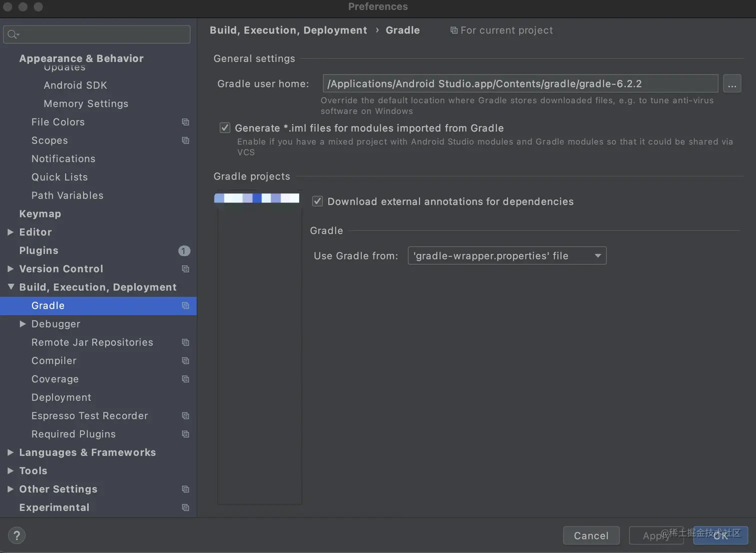
Task: Open the Use Gradle from dropdown
Action: (x=507, y=255)
